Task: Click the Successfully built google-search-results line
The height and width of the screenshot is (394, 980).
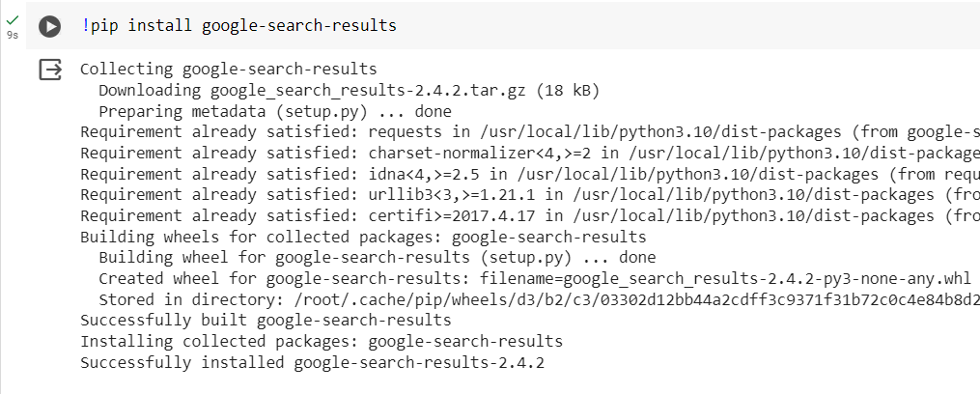Action: coord(266,321)
